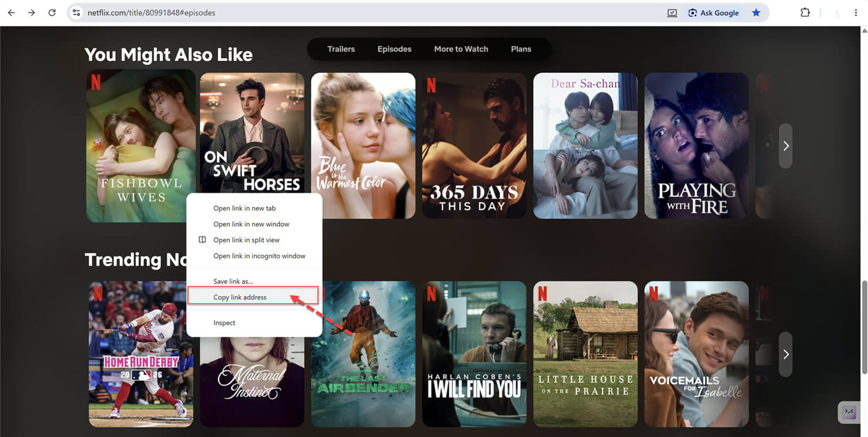Bookmark this page with the star icon
The image size is (868, 437).
756,13
